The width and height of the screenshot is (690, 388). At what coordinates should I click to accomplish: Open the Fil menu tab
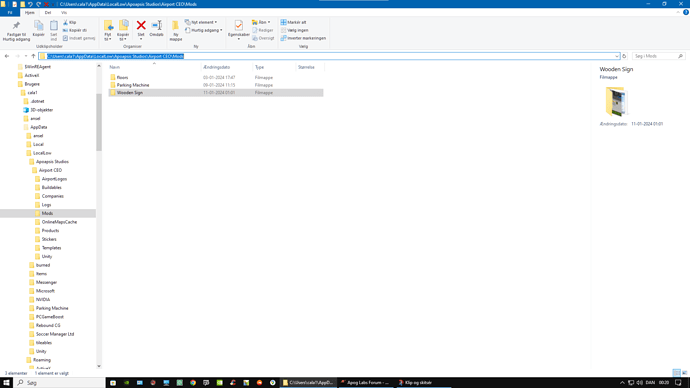click(10, 12)
